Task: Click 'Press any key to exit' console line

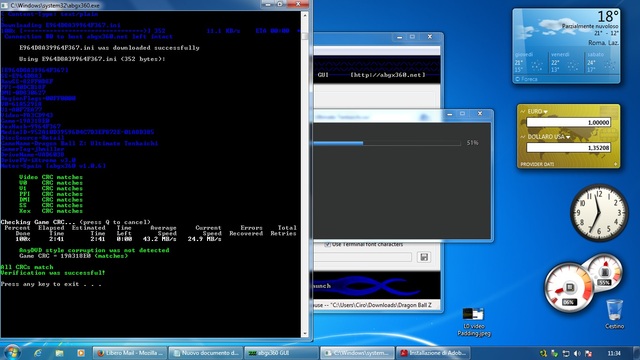Action: [51, 284]
